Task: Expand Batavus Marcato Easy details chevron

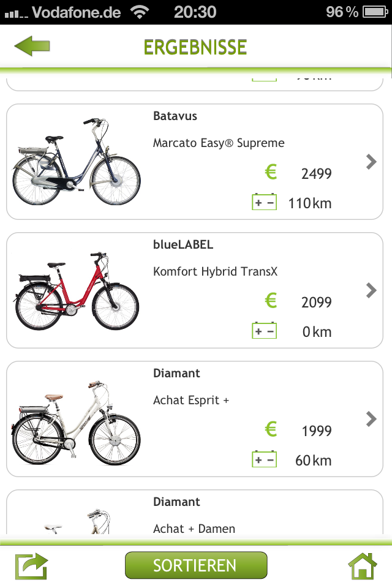Action: click(x=371, y=162)
